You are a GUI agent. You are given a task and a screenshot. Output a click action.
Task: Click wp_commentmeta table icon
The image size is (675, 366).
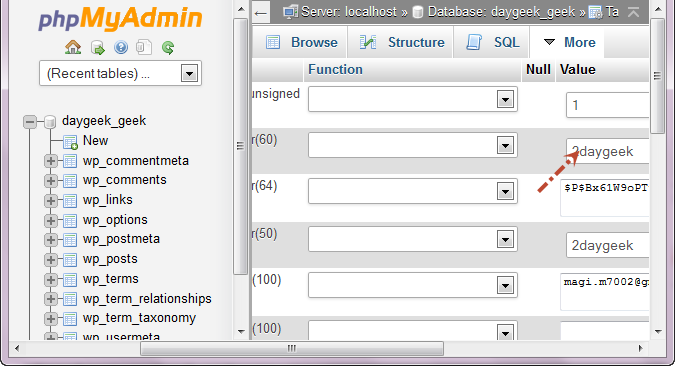[70, 161]
